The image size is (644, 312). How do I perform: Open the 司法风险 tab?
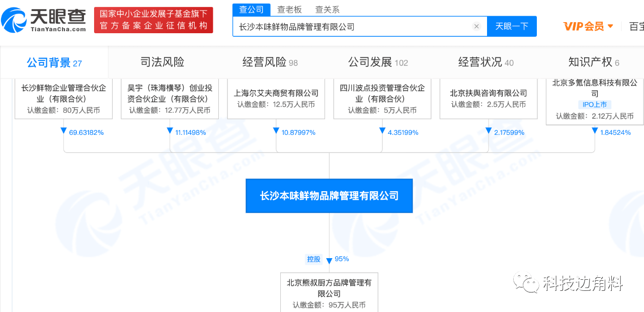(162, 62)
